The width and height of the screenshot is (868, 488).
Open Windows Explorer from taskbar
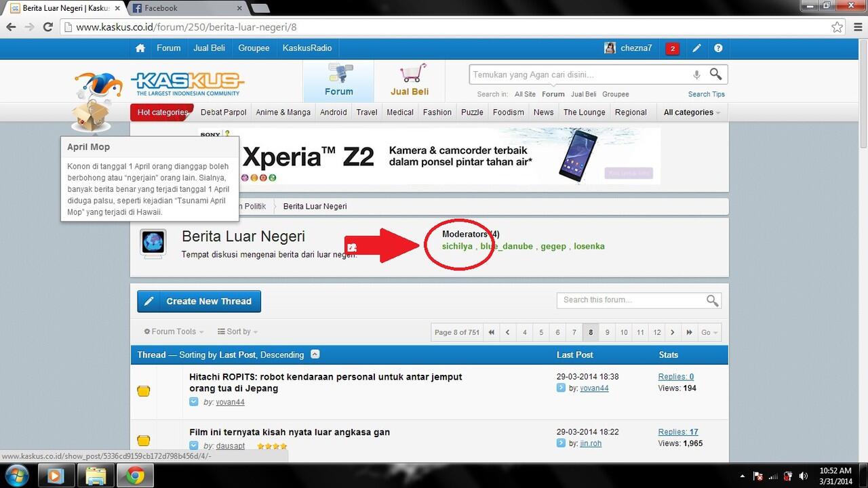pos(96,476)
